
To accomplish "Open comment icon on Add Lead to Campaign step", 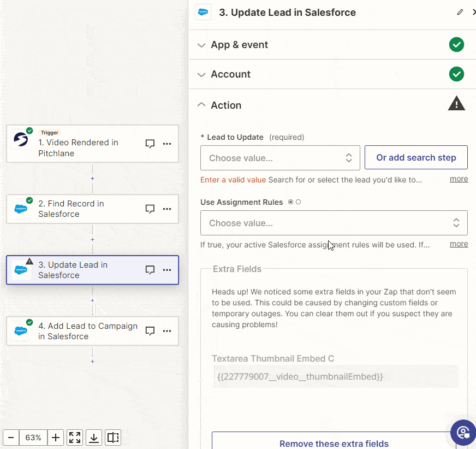I will tap(150, 331).
